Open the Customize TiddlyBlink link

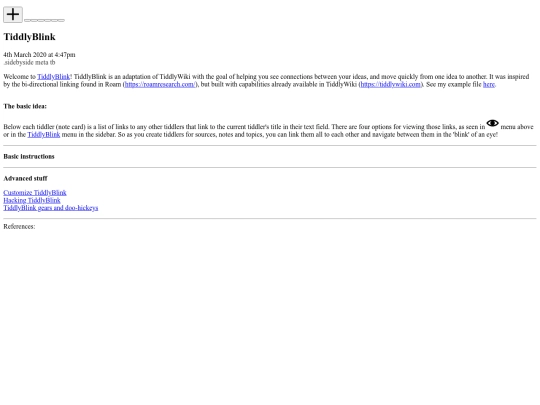[x=35, y=193]
